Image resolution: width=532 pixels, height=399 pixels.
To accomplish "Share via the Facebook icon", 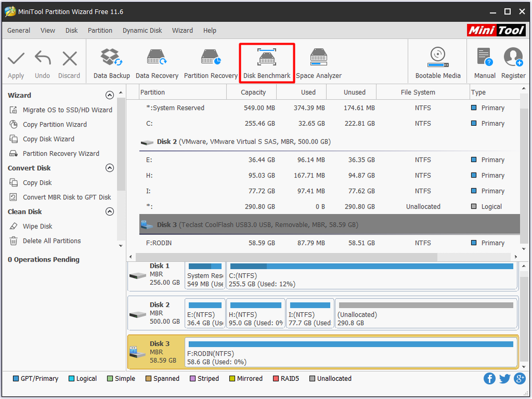I will pos(489,379).
